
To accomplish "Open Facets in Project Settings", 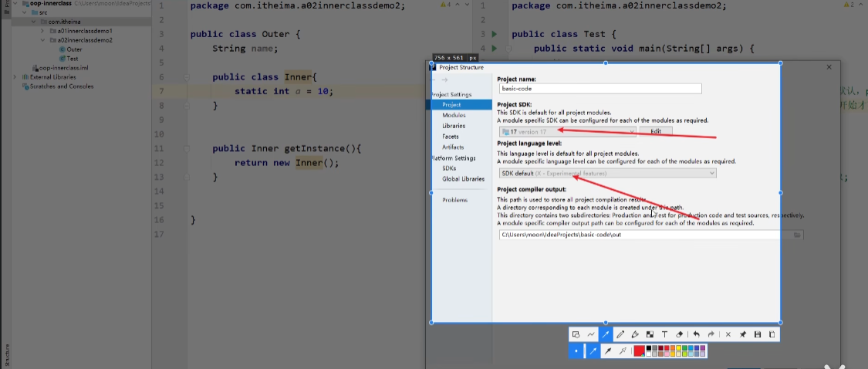I will pos(450,137).
